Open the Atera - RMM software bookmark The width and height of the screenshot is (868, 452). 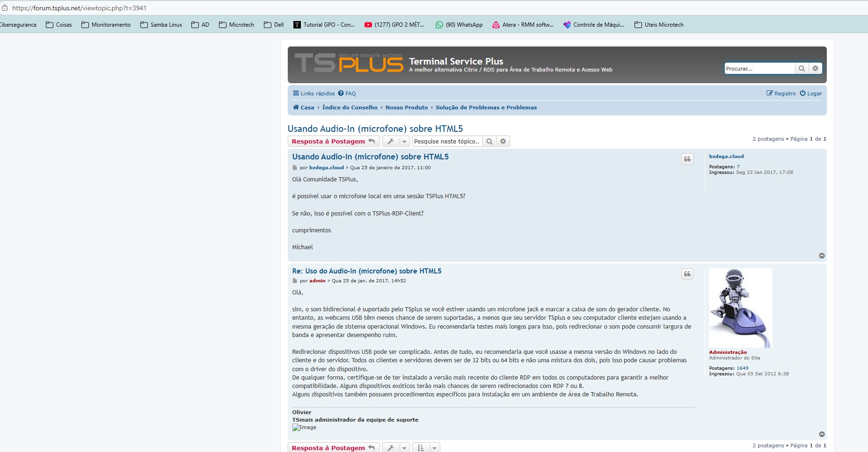pos(523,25)
